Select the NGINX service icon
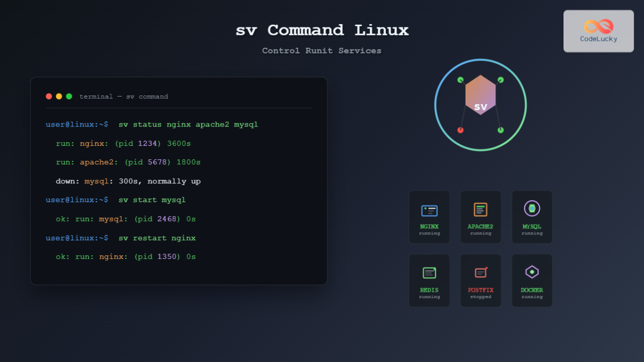Image resolution: width=644 pixels, height=362 pixels. [429, 210]
